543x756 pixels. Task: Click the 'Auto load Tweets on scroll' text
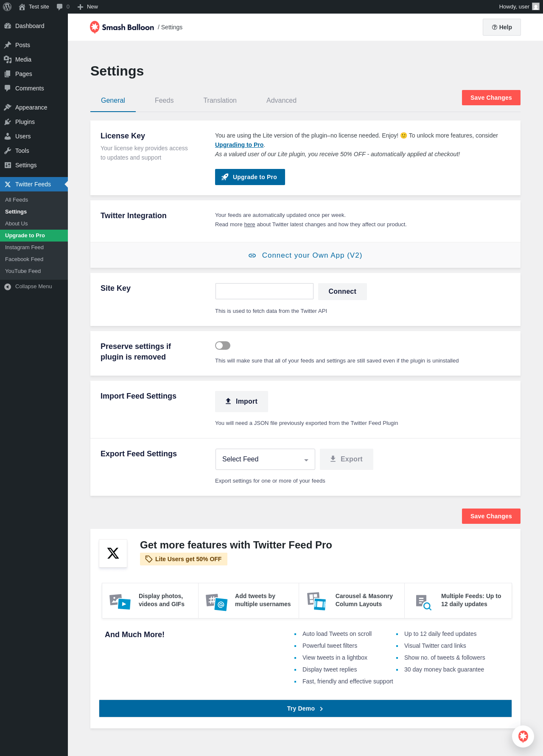pos(337,634)
